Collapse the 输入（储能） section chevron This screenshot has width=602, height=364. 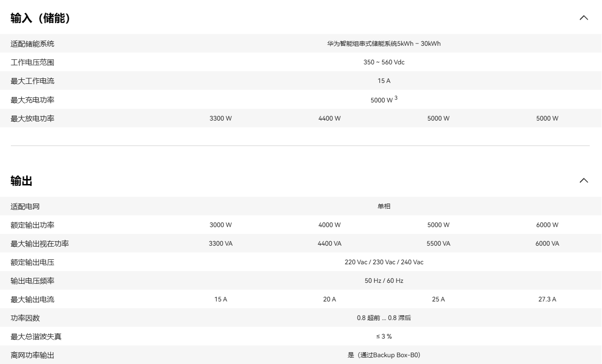coord(584,18)
